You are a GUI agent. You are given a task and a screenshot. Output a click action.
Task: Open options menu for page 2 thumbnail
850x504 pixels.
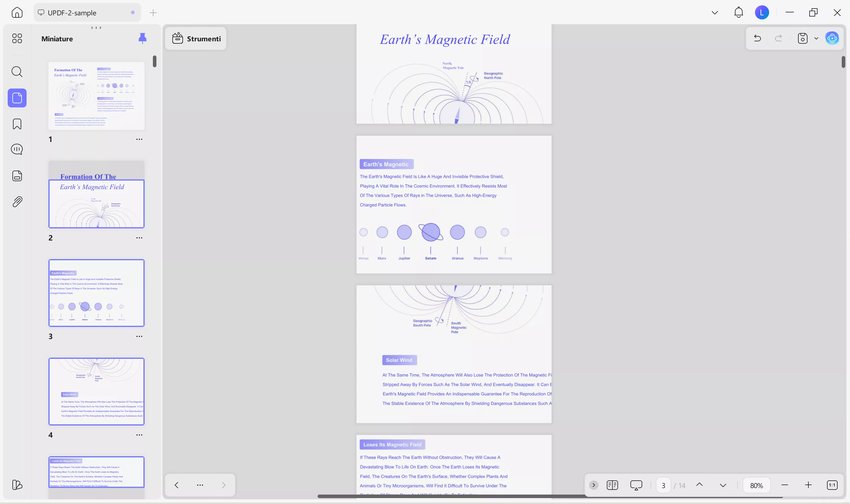click(139, 238)
